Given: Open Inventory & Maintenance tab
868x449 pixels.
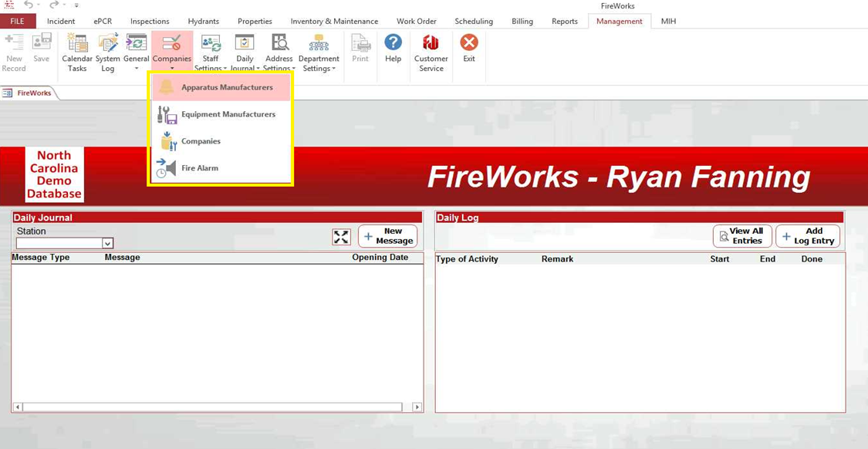Looking at the screenshot, I should [x=334, y=22].
